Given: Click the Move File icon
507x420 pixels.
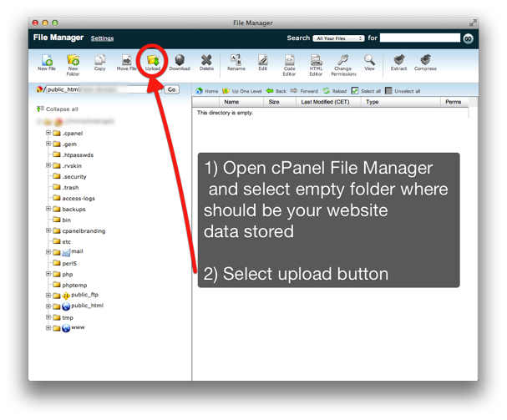Looking at the screenshot, I should 126,60.
